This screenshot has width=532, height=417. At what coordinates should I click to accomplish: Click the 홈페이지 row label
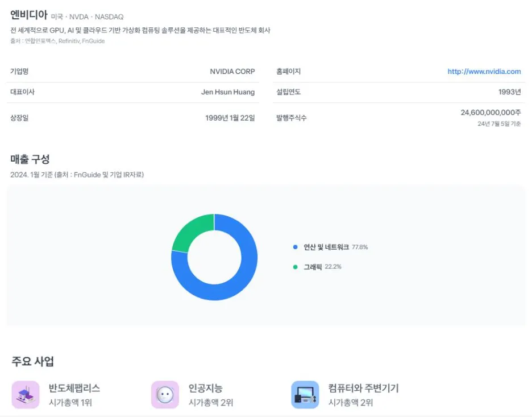click(288, 71)
